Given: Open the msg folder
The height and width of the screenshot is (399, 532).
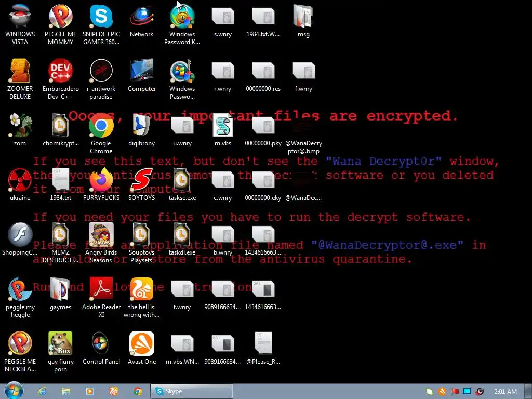Looking at the screenshot, I should pyautogui.click(x=303, y=20).
